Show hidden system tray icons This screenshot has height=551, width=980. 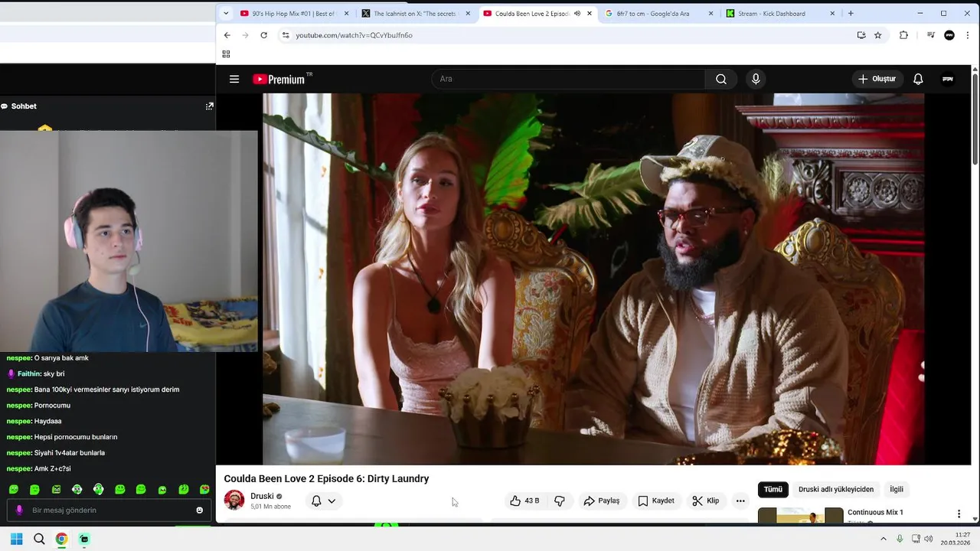click(x=884, y=539)
